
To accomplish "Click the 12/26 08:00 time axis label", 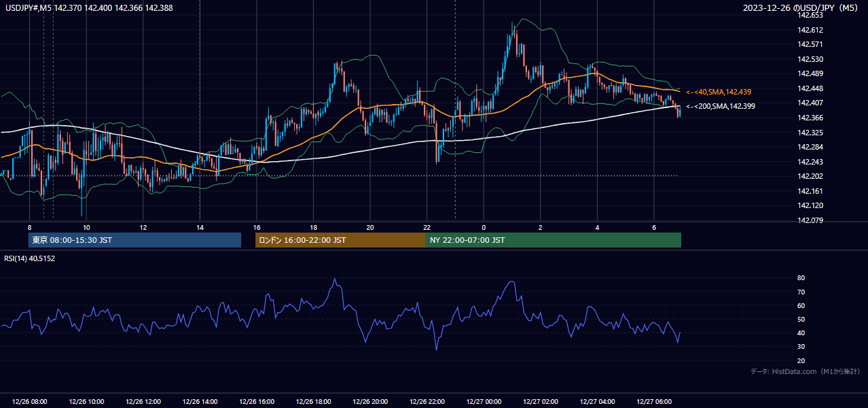I will [30, 402].
